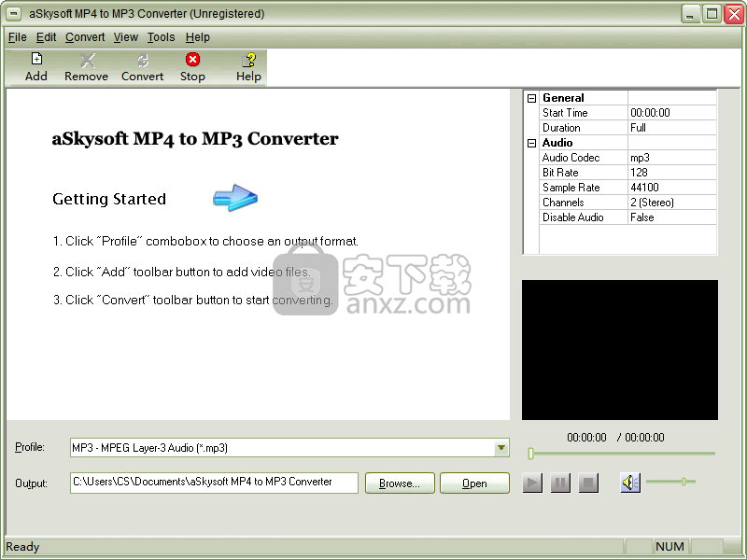Click the Start Time property label
The width and height of the screenshot is (747, 560).
click(x=565, y=113)
